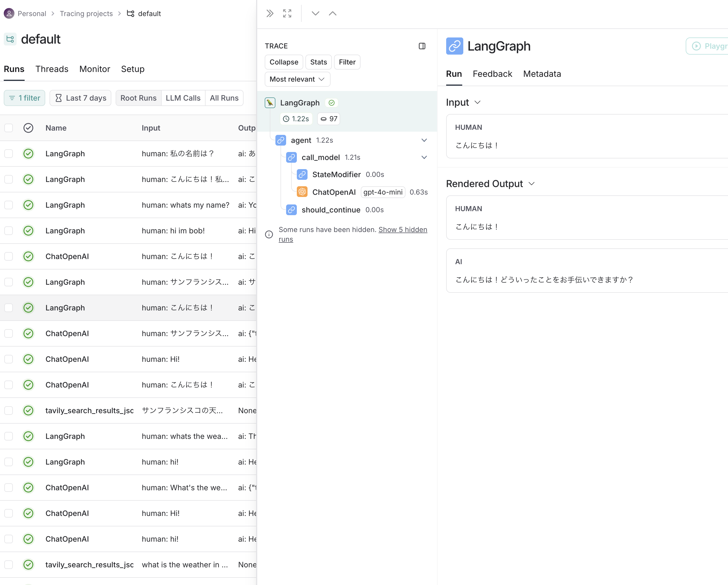Open the Most relevant sorting dropdown
728x585 pixels.
coord(297,79)
